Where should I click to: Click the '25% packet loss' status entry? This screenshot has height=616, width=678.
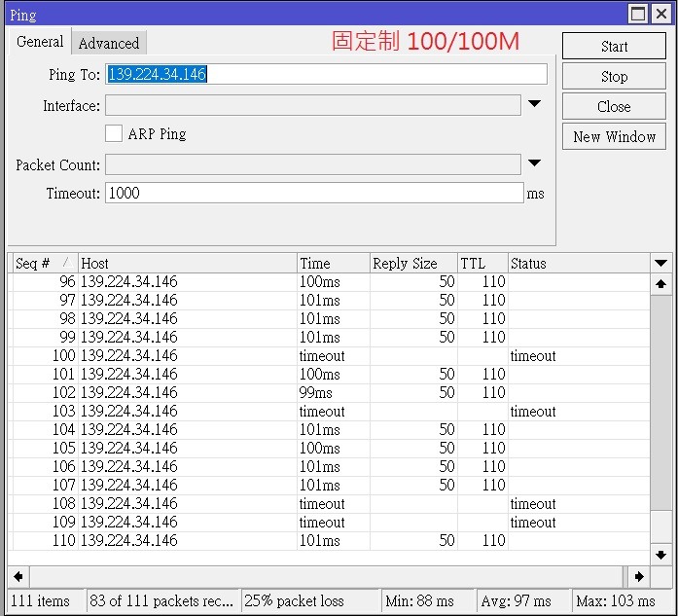310,600
